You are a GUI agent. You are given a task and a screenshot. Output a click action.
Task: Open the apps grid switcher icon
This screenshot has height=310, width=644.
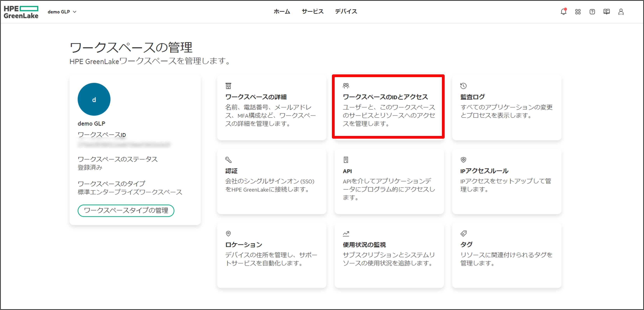coord(578,12)
